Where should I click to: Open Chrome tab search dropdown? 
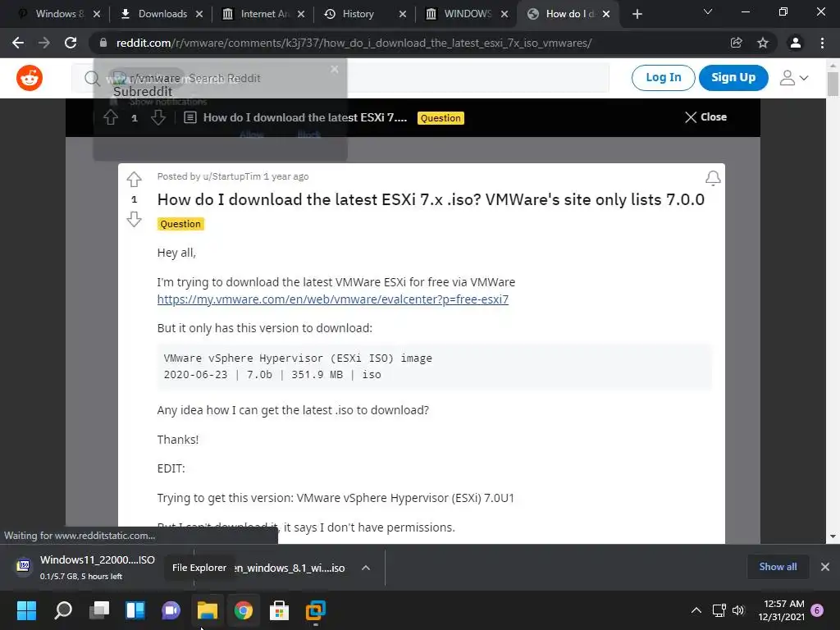tap(708, 11)
